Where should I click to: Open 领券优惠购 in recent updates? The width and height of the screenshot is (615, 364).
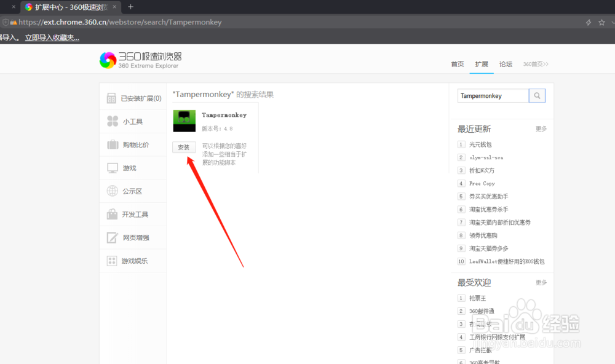(483, 235)
